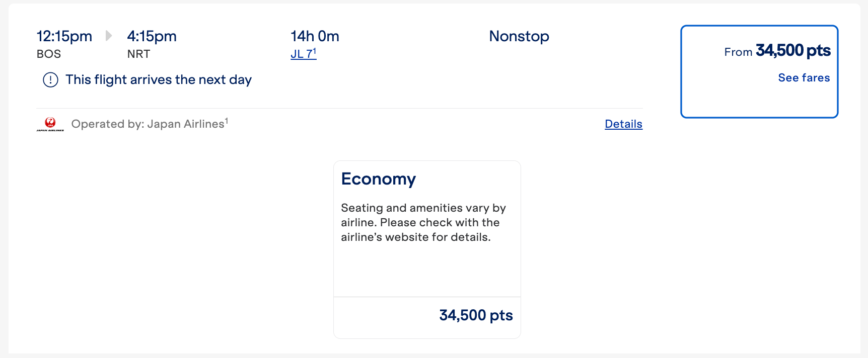
Task: Click the JL crane emblem in the airline logo
Action: (x=50, y=121)
